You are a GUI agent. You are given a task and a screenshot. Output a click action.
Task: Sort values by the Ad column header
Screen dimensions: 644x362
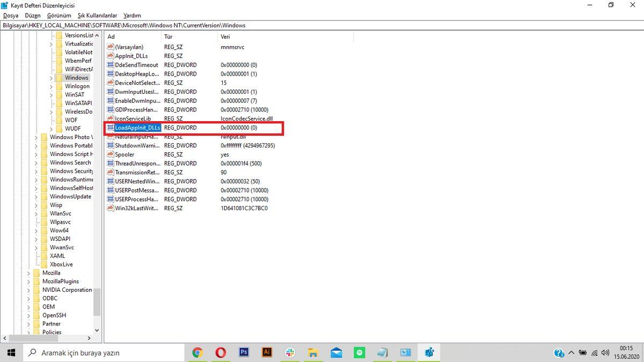point(111,36)
